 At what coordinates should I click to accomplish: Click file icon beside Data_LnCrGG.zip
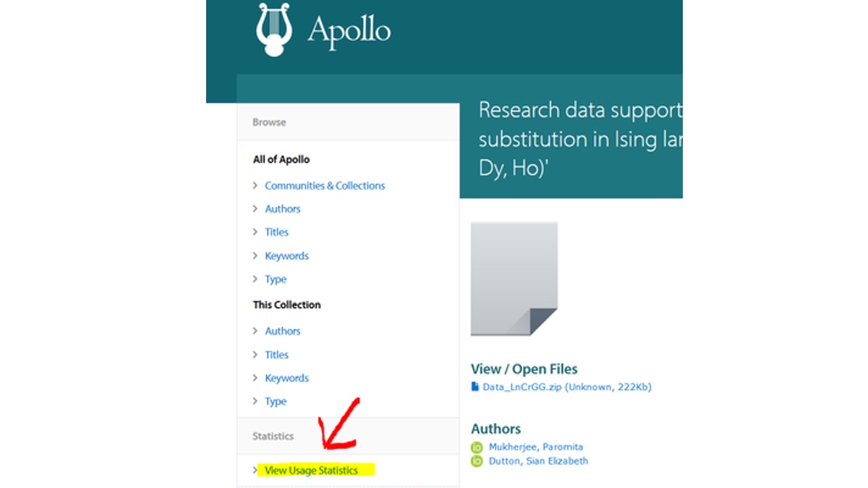point(475,387)
